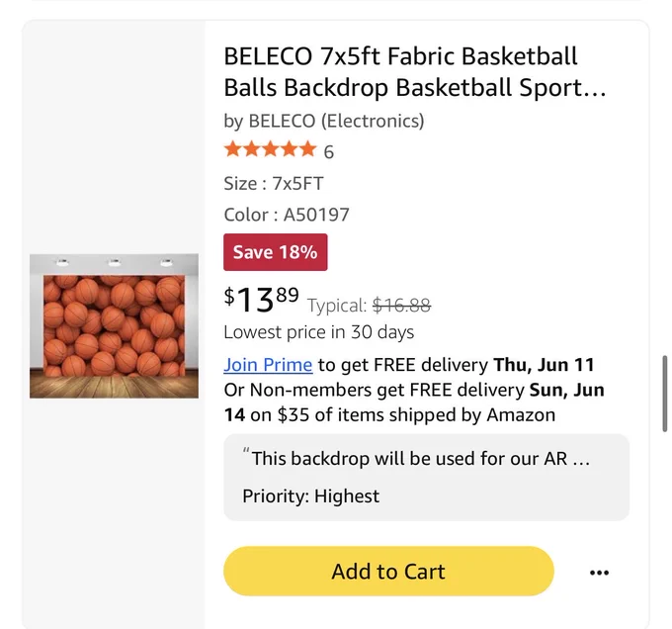Click the $13.89 current price
This screenshot has width=672, height=629.
coord(261,300)
